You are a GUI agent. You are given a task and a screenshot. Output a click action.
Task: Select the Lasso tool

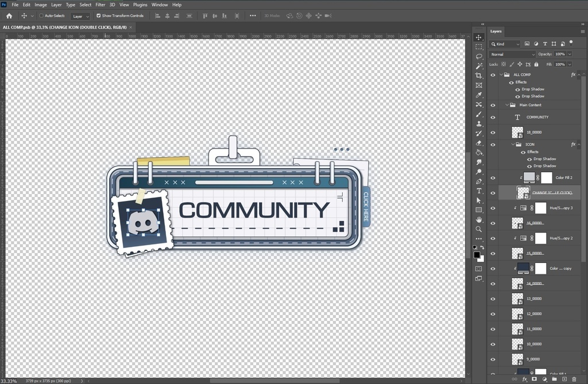pos(479,56)
